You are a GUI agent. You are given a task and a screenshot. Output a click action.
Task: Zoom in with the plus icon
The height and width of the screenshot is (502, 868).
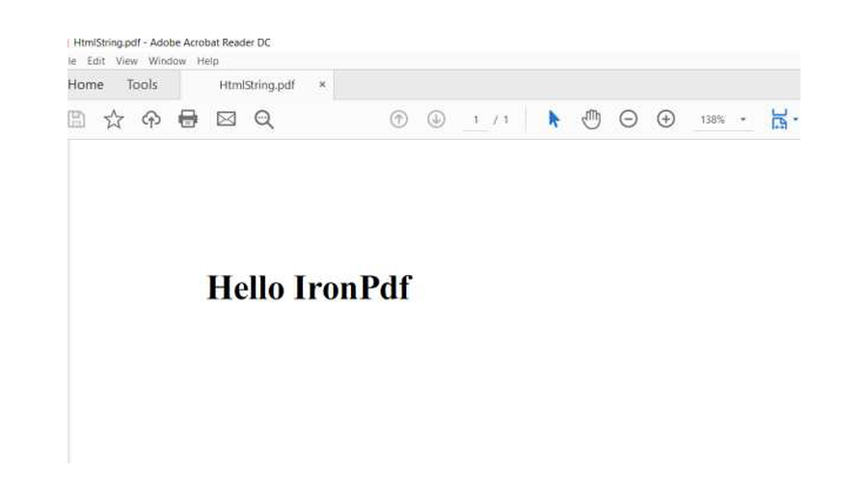[665, 119]
